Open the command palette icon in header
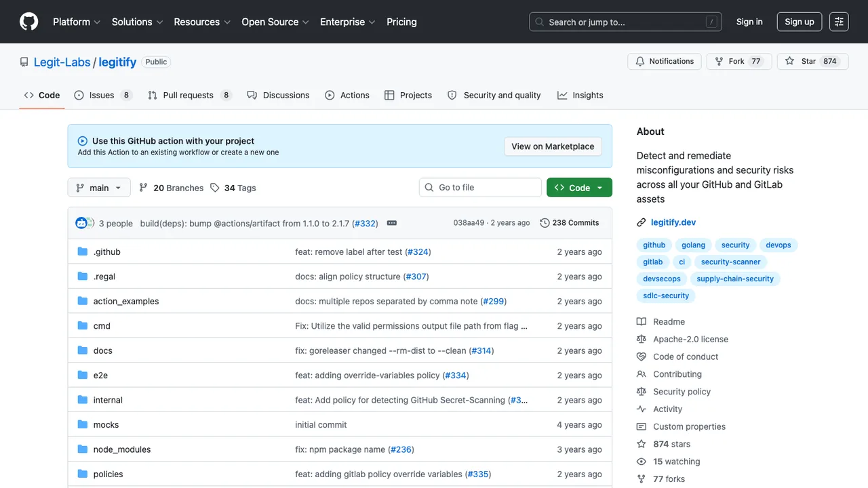Screen dimensions: 868x488 (839, 22)
